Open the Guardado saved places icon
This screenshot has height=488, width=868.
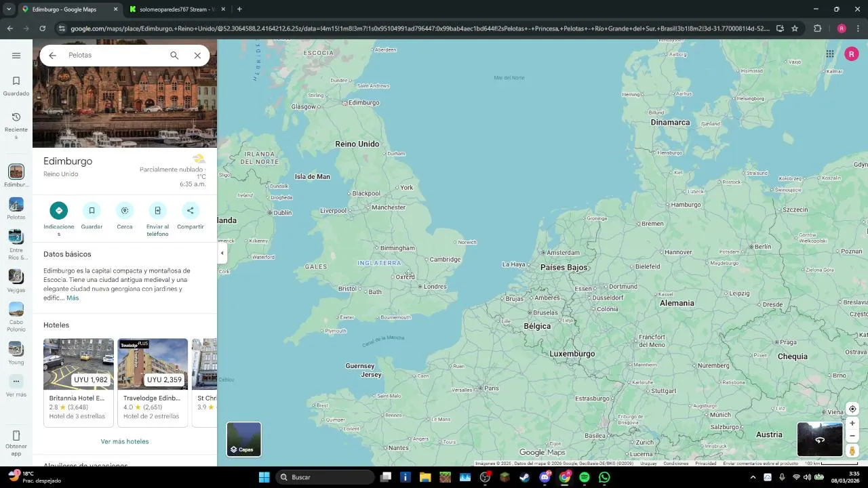tap(16, 81)
